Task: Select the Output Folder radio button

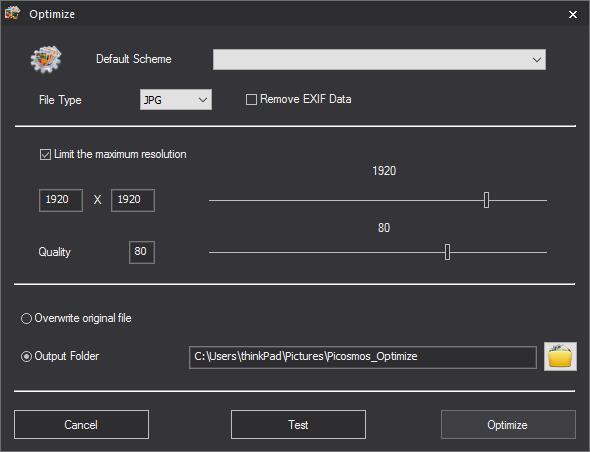Action: click(26, 356)
